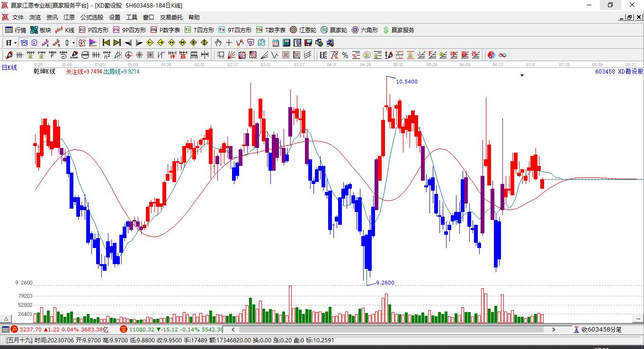Click the blue infinity symbol icon
This screenshot has height=349, width=644.
(502, 55)
